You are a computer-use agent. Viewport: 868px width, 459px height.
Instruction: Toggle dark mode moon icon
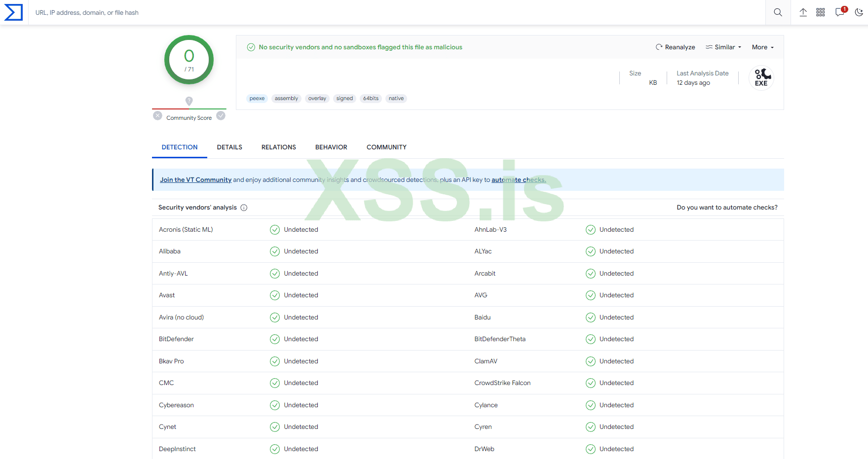tap(859, 12)
